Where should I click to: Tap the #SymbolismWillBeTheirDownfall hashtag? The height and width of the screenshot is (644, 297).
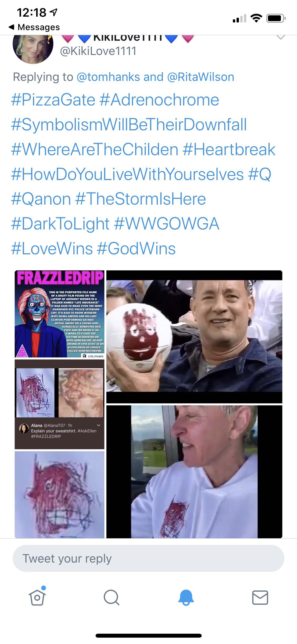[x=129, y=125]
